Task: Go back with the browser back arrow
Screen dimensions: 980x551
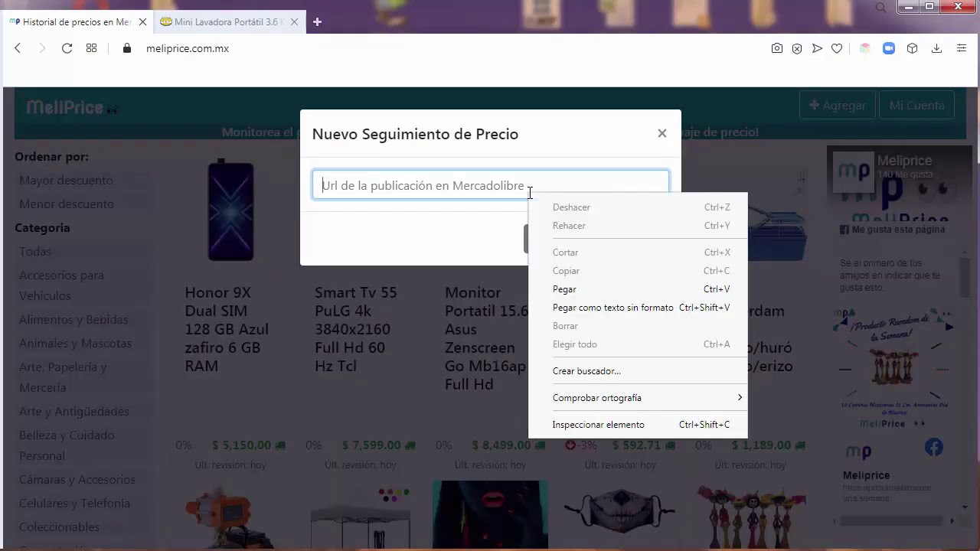Action: 18,48
